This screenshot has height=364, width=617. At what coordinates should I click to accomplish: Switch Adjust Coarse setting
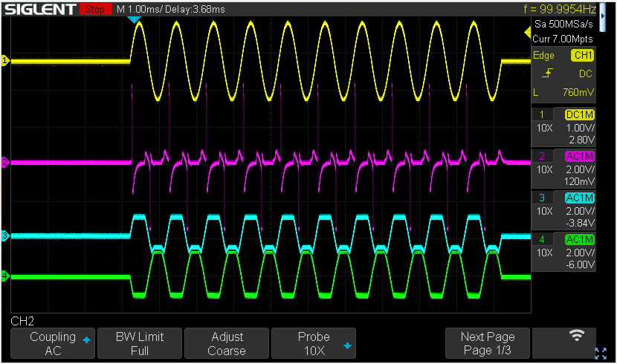[227, 343]
